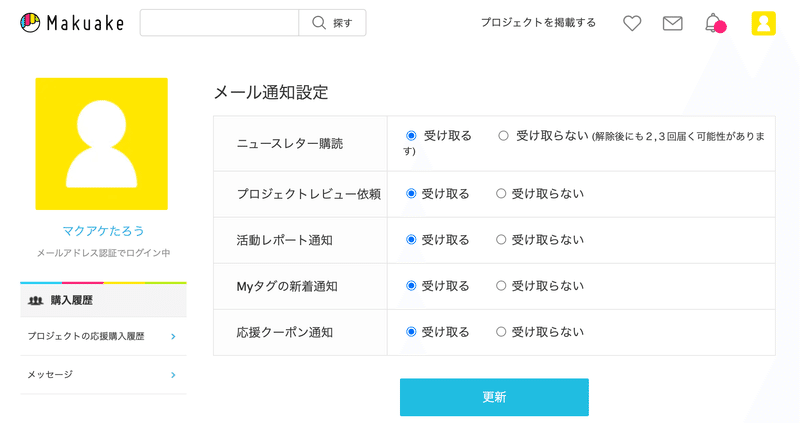Screen dimensions: 800x423
Task: Click the people icon beside 購入履歴
Action: 35,301
